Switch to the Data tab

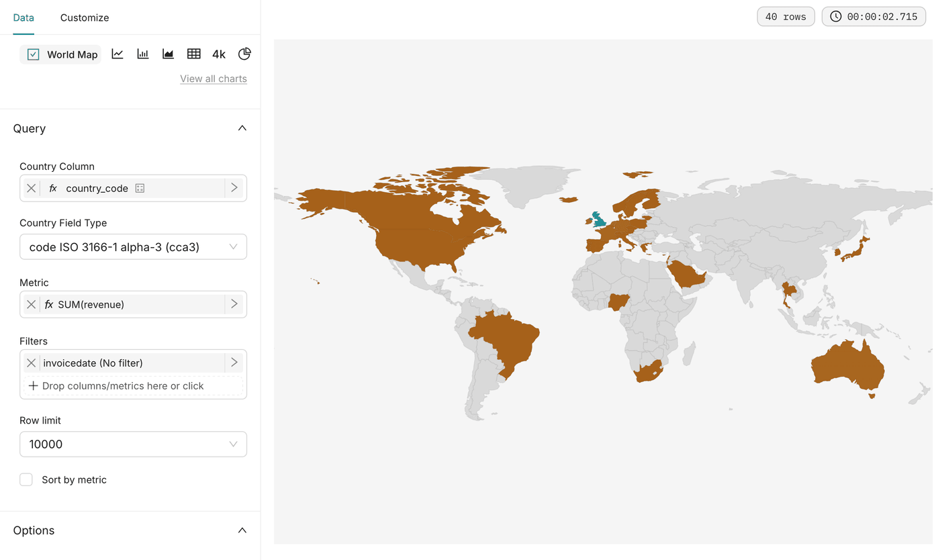click(x=23, y=17)
